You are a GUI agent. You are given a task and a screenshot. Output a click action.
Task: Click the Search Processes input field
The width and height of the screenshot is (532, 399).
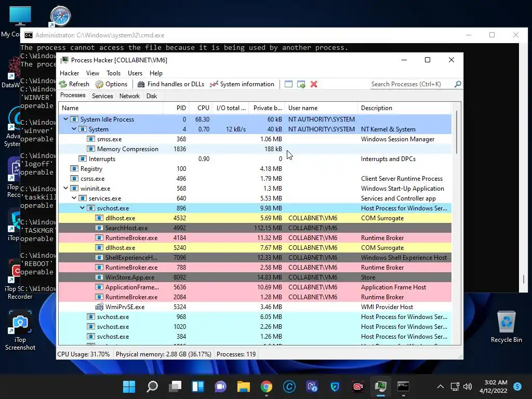click(x=412, y=84)
